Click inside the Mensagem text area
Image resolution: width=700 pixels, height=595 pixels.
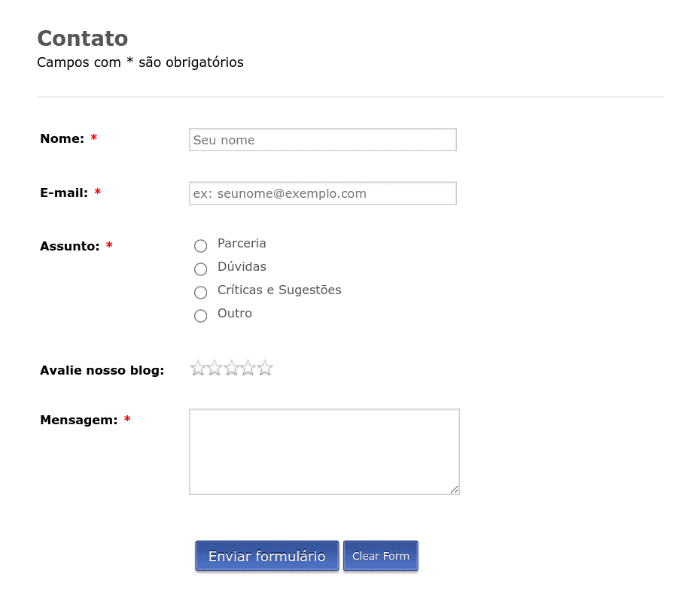click(324, 452)
